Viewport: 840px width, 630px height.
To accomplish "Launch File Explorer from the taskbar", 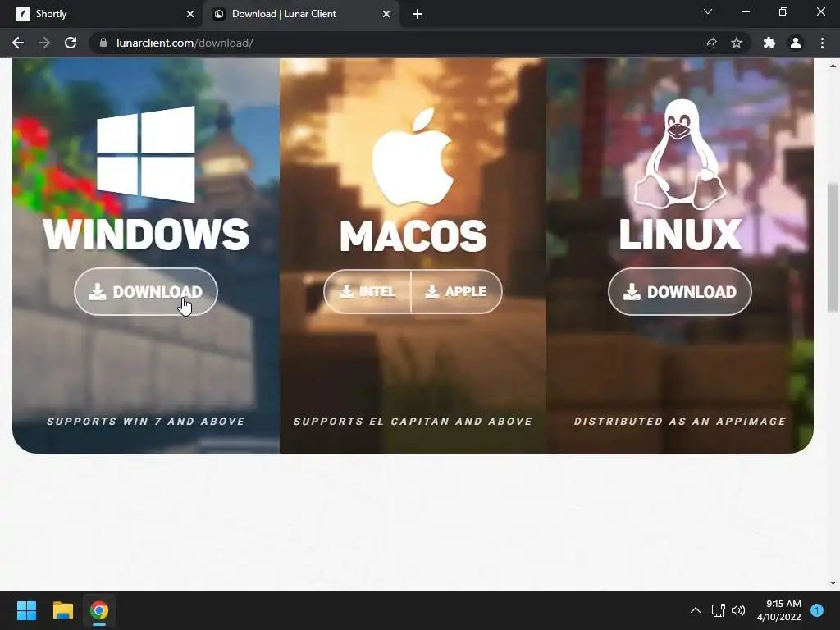I will click(62, 610).
